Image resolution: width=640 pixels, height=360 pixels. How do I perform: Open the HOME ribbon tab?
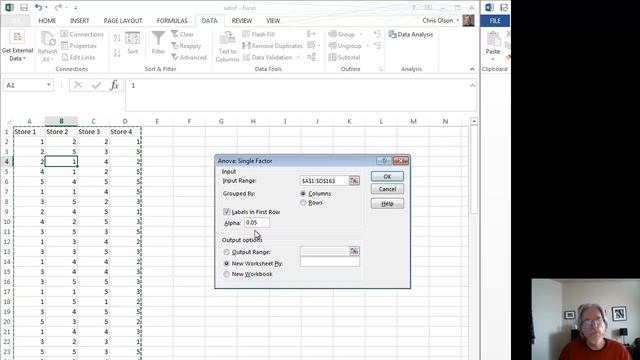[47, 20]
